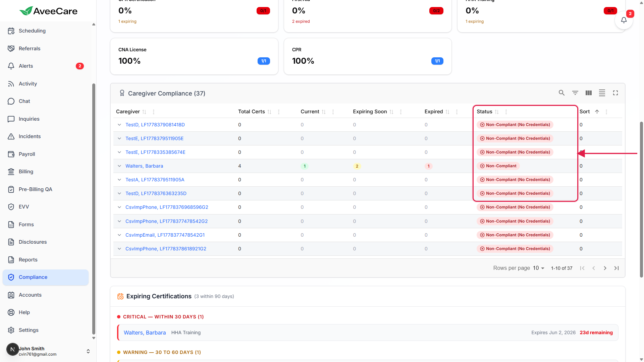Open Walters, Barbara in Expiring Certifications

click(x=145, y=333)
